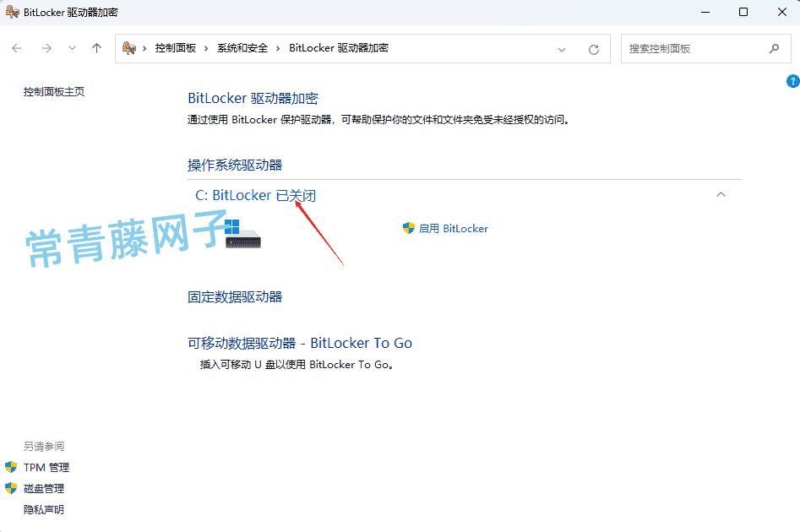800x532 pixels.
Task: Click breadcrumb chevron before 控制面板
Action: (x=144, y=48)
